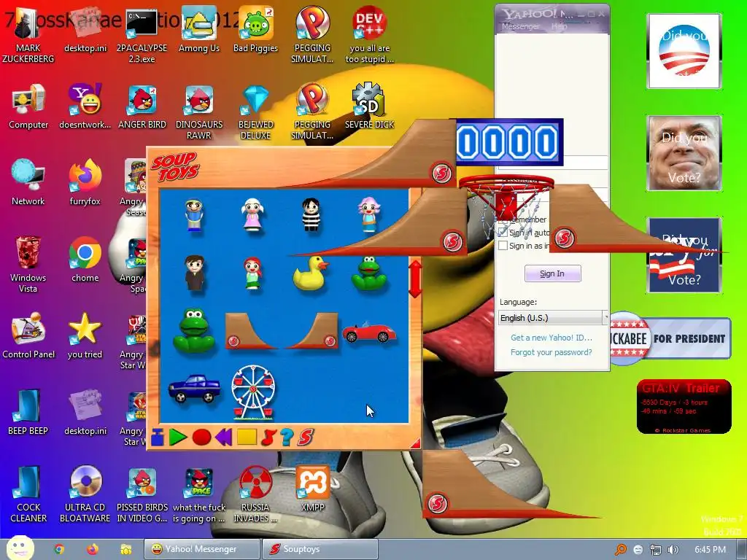
Task: Click the blue weight icon in Souptoys toolbar
Action: point(158,437)
